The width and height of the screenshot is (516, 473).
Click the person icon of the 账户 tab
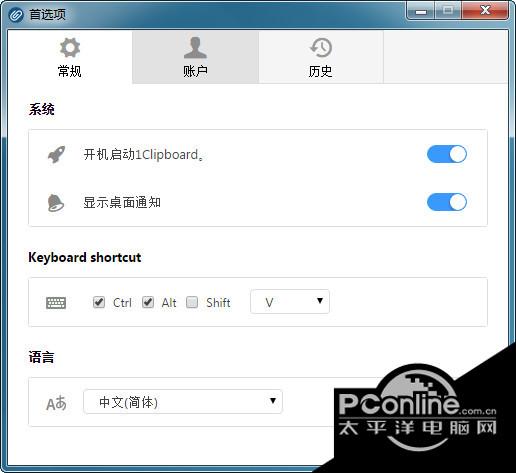195,47
